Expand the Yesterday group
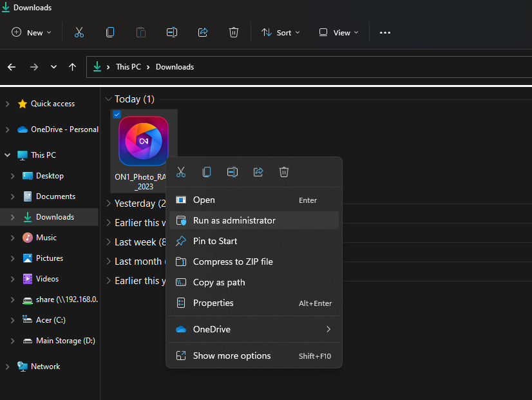Image resolution: width=532 pixels, height=400 pixels. [x=109, y=203]
